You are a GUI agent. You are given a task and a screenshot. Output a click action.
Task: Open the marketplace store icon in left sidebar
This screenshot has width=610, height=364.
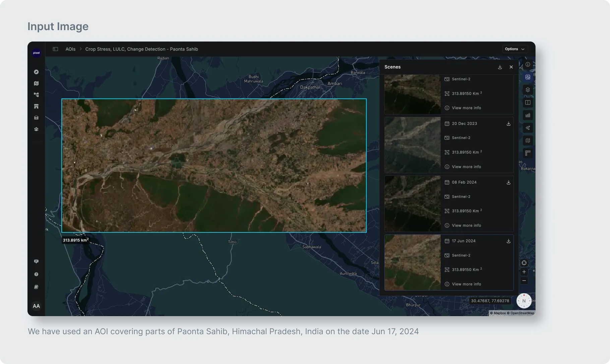pyautogui.click(x=36, y=106)
